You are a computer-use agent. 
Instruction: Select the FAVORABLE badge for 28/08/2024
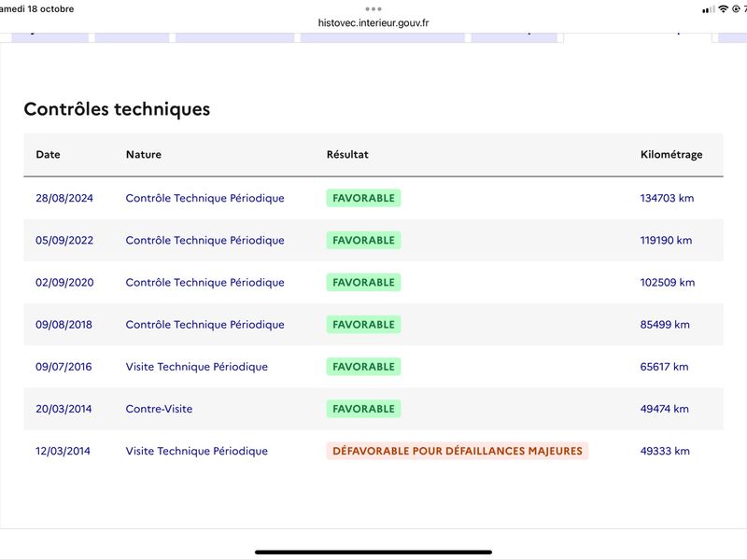point(363,198)
